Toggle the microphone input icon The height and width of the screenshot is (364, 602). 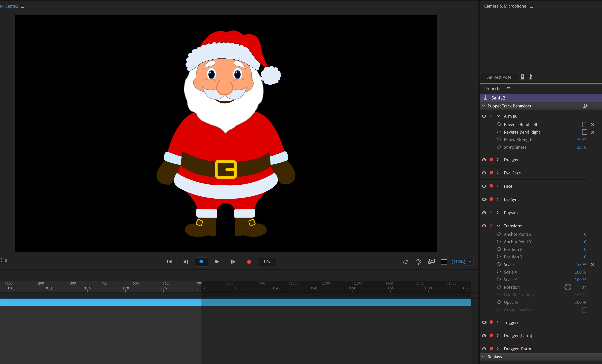(x=530, y=77)
